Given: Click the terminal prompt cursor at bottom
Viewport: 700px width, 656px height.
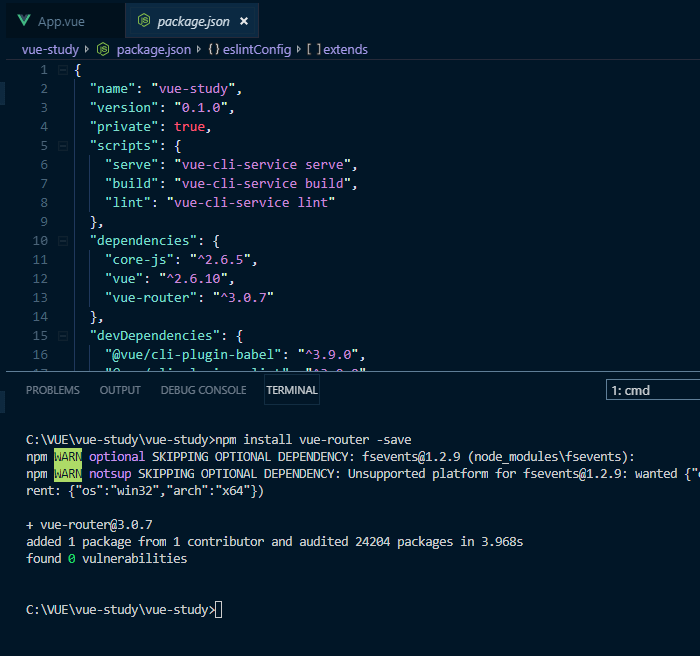Looking at the screenshot, I should click(218, 610).
